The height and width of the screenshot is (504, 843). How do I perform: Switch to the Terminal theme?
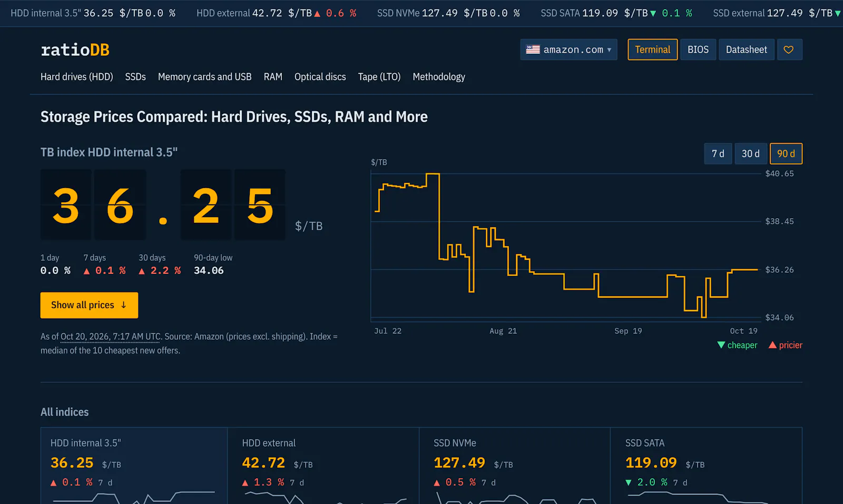point(652,50)
